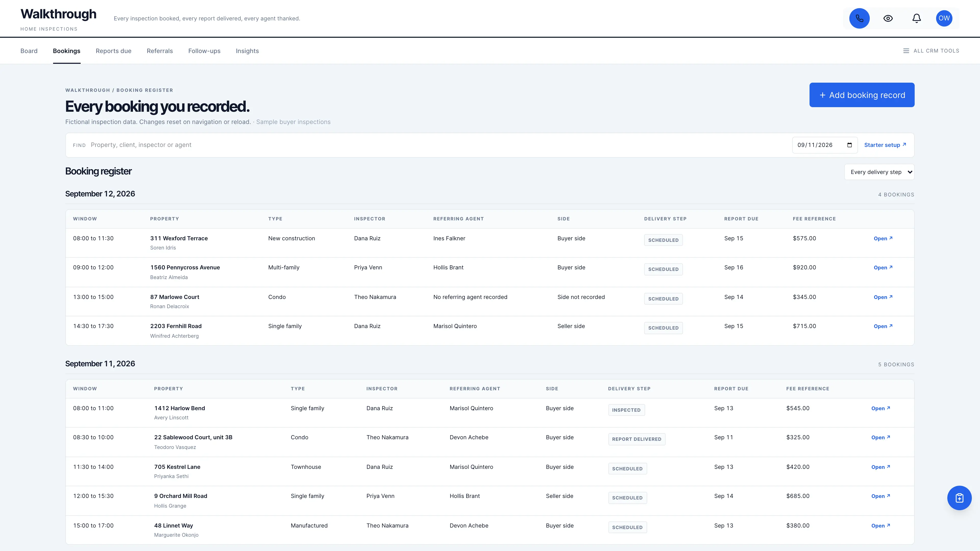Click Manufactured type cell
Viewport: 980px width, 551px height.
[x=309, y=525]
